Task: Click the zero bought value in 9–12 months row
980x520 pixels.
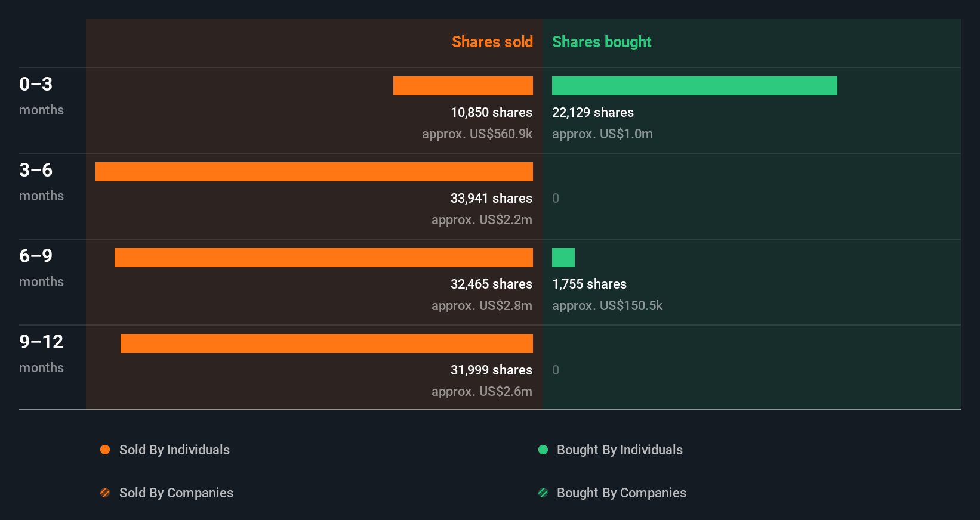Action: coord(556,370)
